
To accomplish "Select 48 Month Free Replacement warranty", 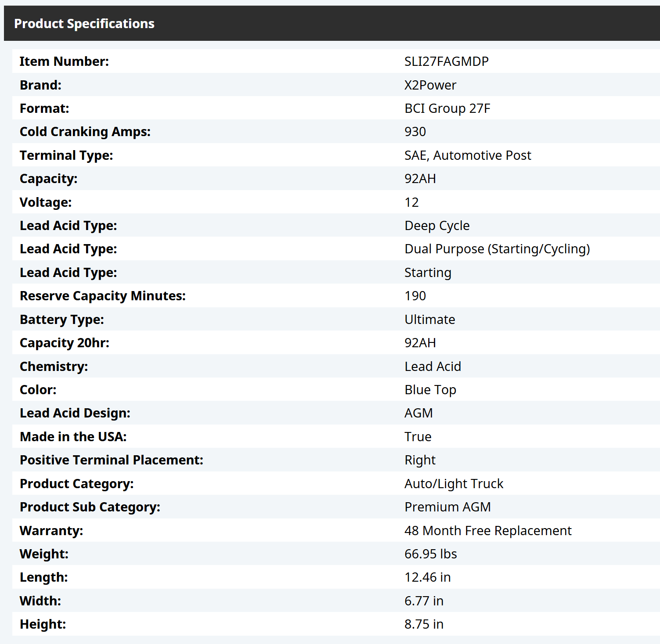I will (488, 531).
